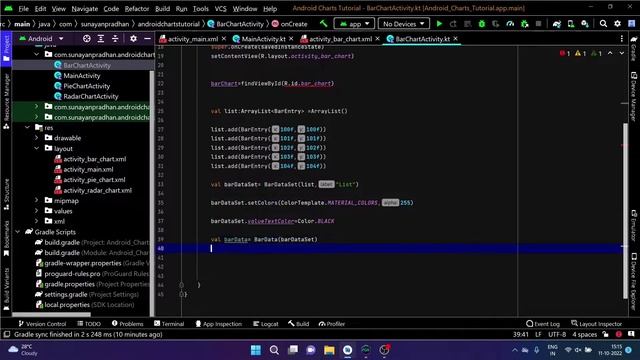The height and width of the screenshot is (360, 640).
Task: Click the Profile app icon
Action: 510,24
